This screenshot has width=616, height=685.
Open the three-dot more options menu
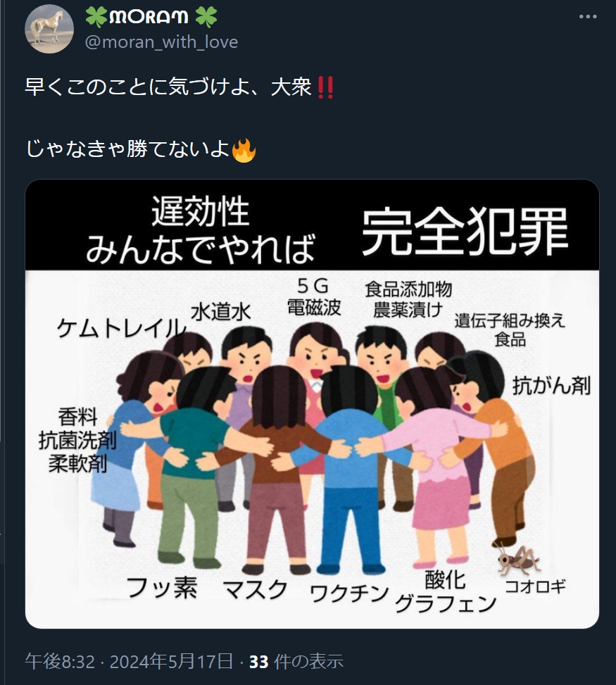pos(588,17)
